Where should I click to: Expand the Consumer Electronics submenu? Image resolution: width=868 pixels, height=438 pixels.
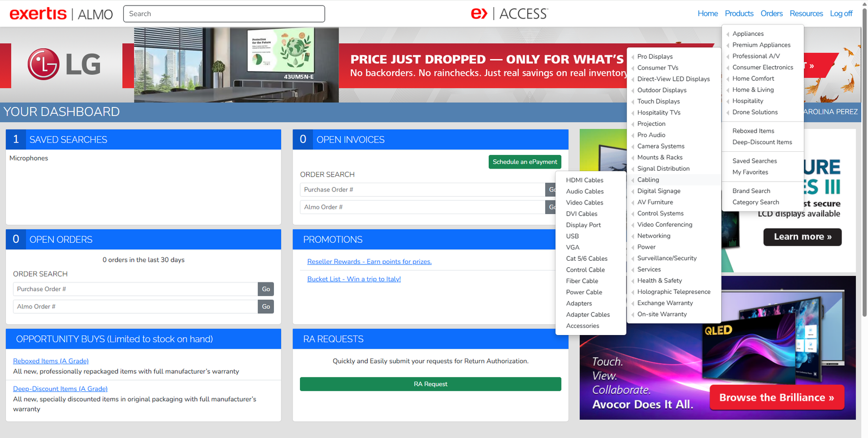763,67
